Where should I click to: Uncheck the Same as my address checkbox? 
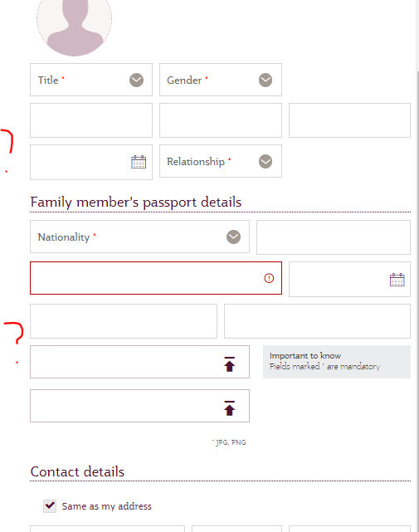click(x=50, y=506)
